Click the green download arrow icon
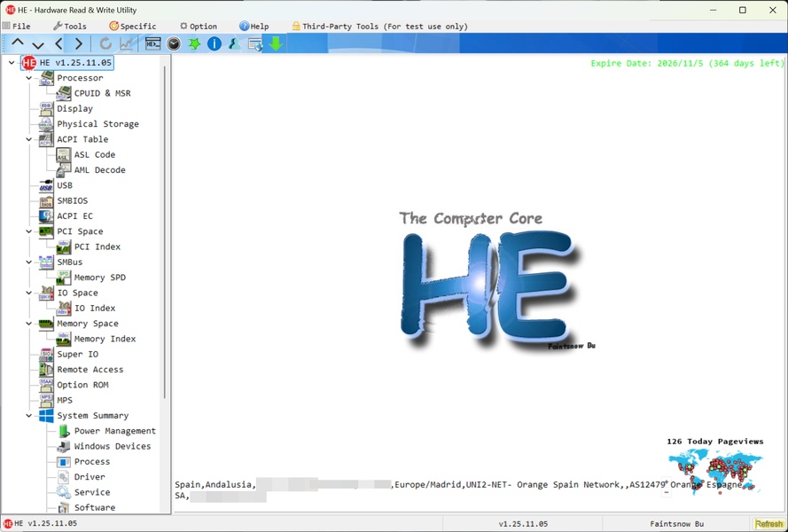The image size is (788, 532). point(276,43)
